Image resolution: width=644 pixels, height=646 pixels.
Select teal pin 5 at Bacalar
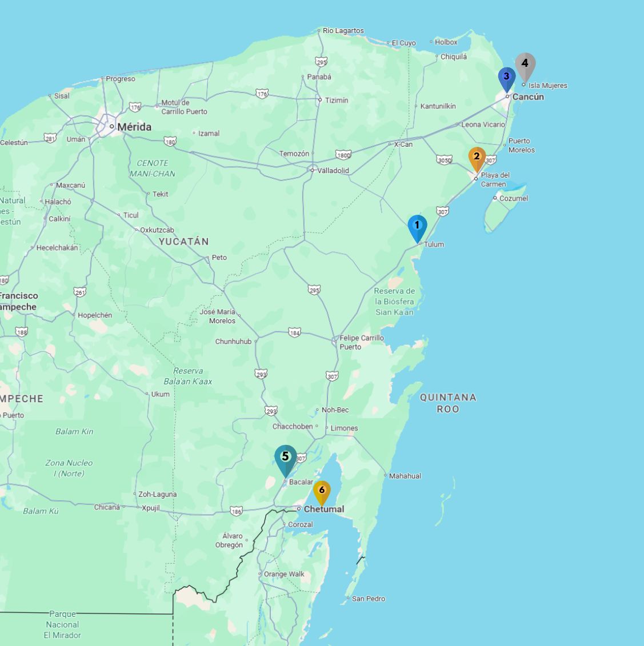(x=285, y=459)
